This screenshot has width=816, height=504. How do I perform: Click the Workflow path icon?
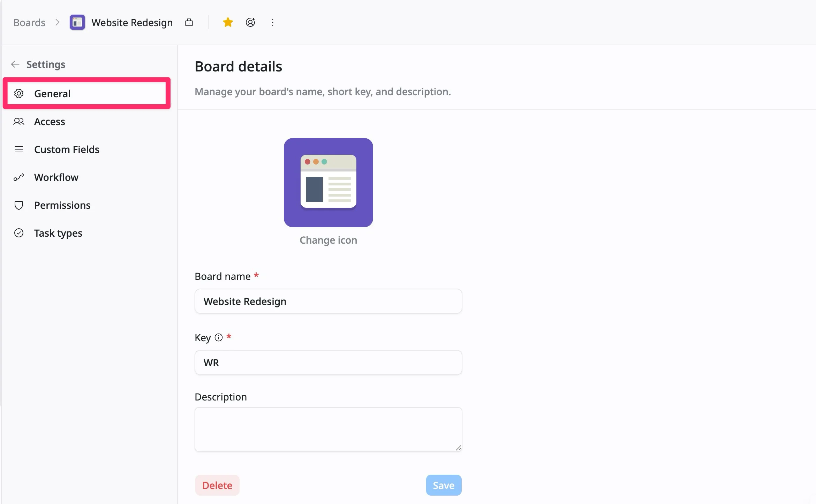point(19,177)
